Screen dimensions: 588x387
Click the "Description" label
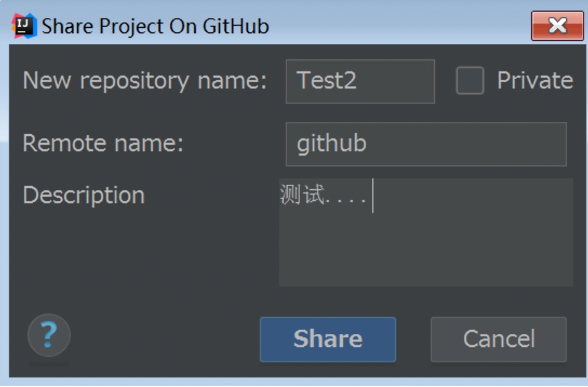83,195
